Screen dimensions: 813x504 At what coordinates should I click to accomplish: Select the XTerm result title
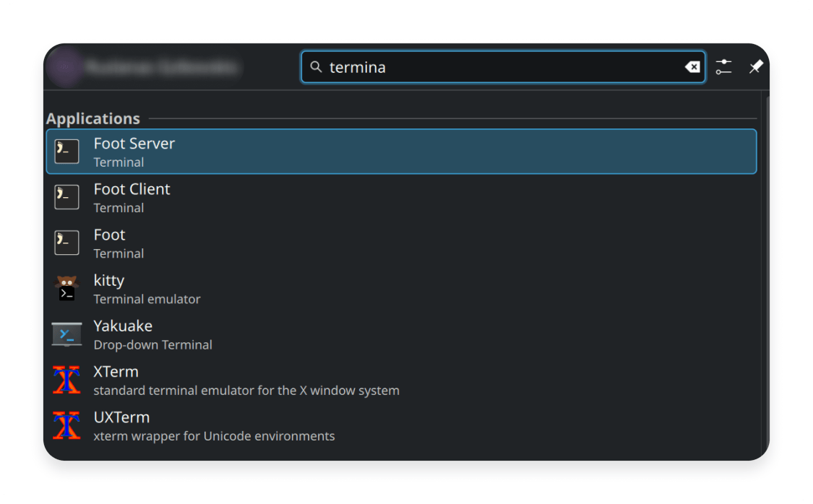[116, 371]
